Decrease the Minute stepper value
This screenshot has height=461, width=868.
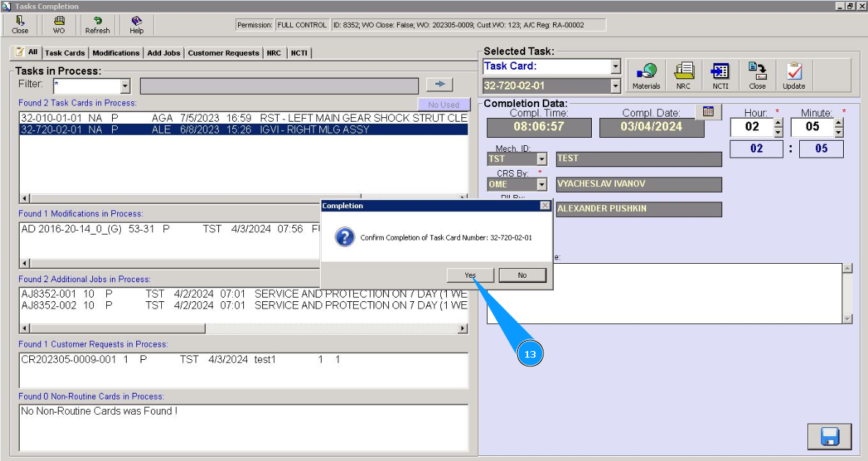[x=839, y=132]
